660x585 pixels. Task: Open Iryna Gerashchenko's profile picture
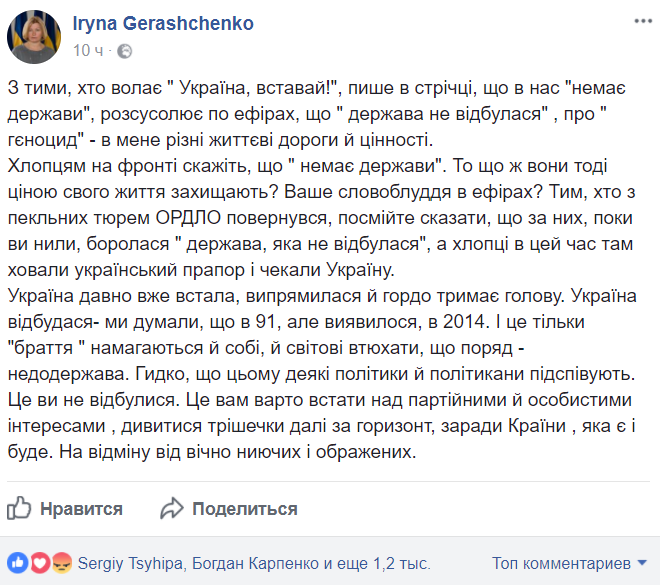coord(33,34)
